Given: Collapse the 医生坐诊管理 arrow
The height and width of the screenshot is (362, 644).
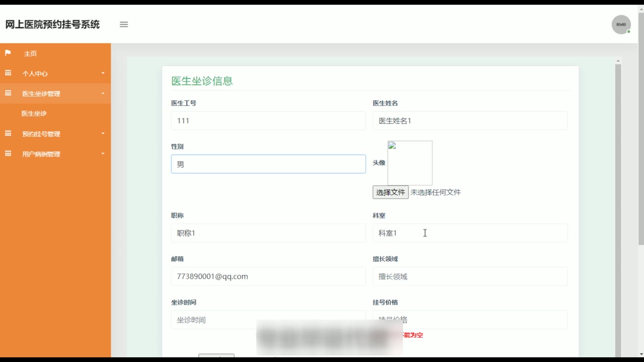Looking at the screenshot, I should pyautogui.click(x=103, y=94).
